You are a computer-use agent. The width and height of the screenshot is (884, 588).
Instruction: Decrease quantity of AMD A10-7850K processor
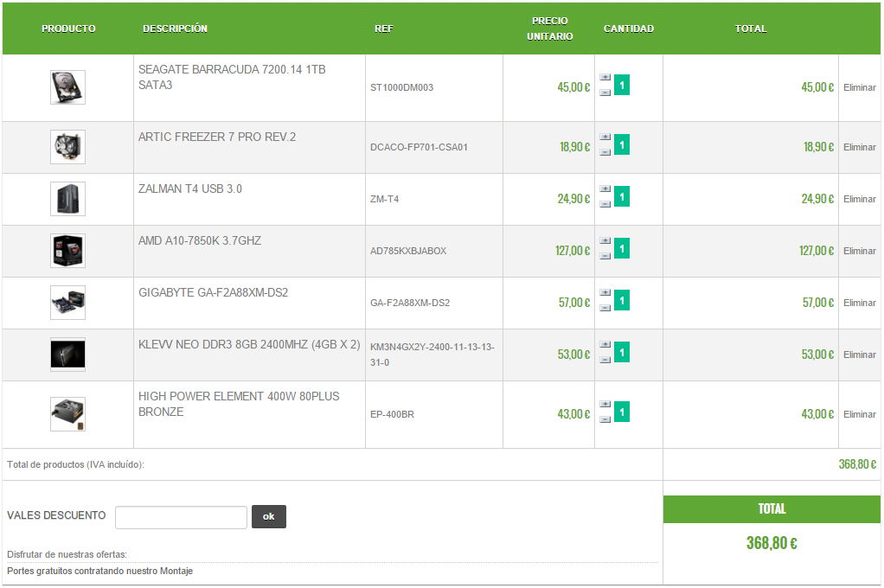[605, 256]
